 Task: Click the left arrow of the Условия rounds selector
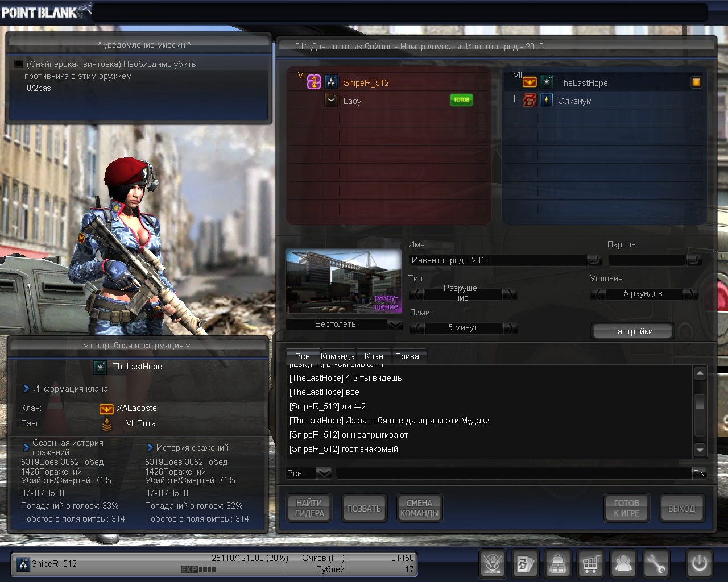click(598, 294)
